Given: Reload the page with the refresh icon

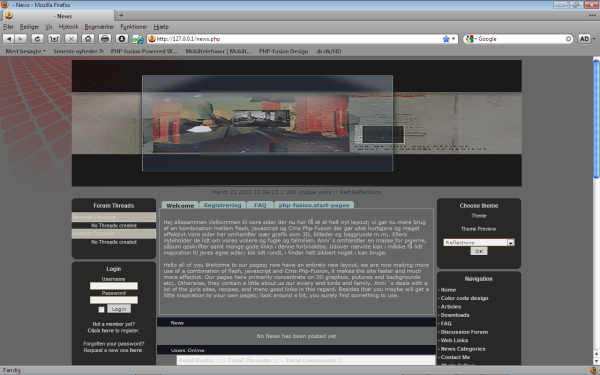Looking at the screenshot, I should [x=38, y=39].
